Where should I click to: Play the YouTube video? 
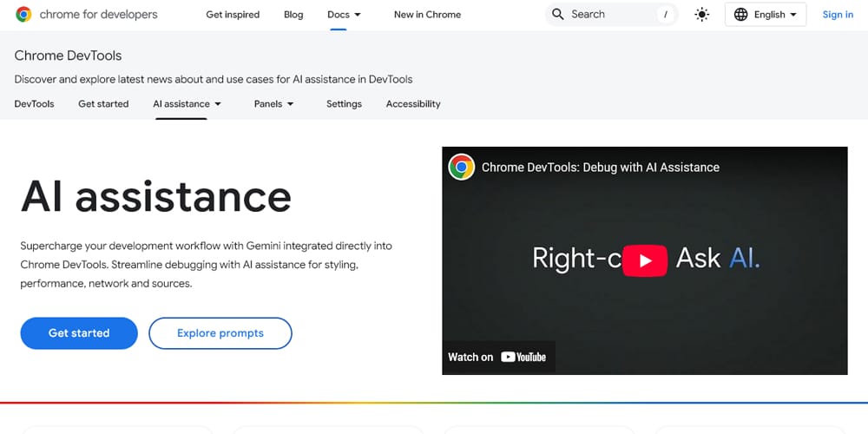[644, 260]
